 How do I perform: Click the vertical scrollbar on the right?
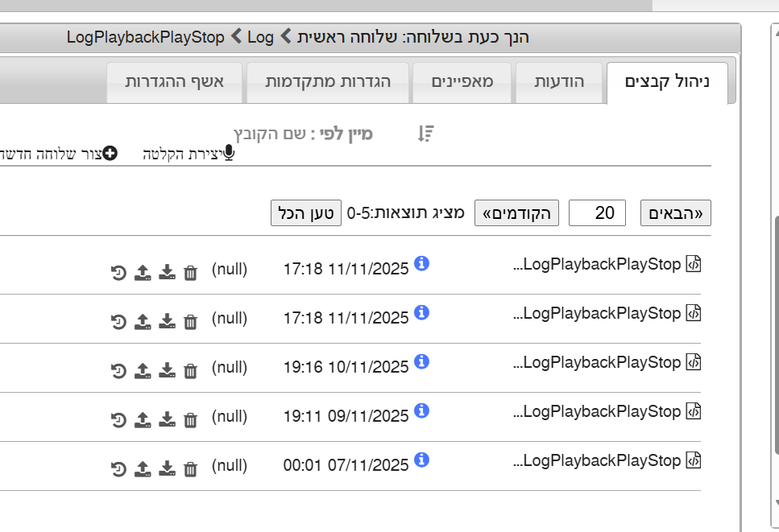(x=774, y=322)
